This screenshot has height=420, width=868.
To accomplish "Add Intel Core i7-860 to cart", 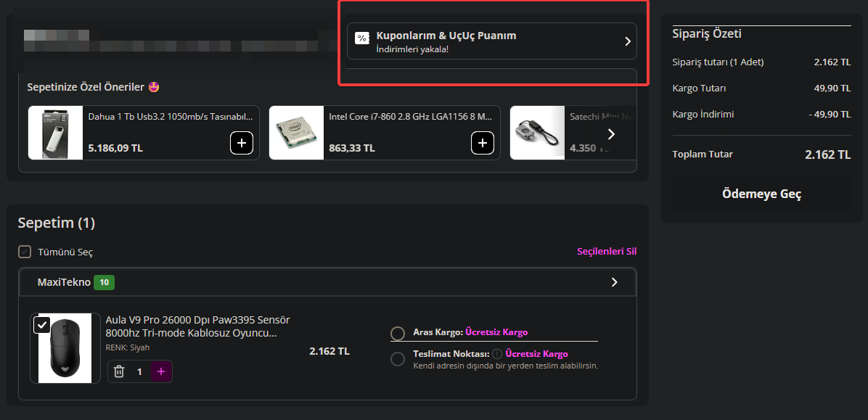I will tap(482, 144).
